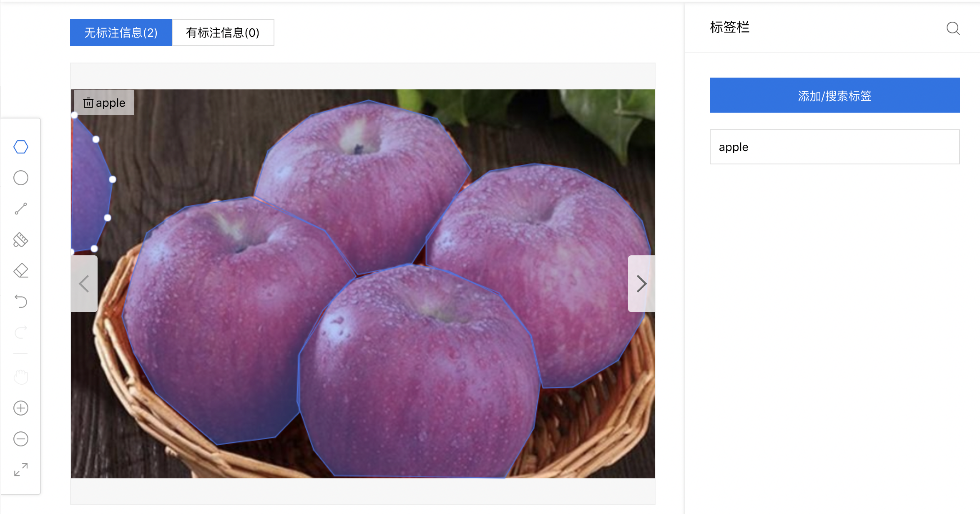Activate the brush fill tool

[21, 239]
